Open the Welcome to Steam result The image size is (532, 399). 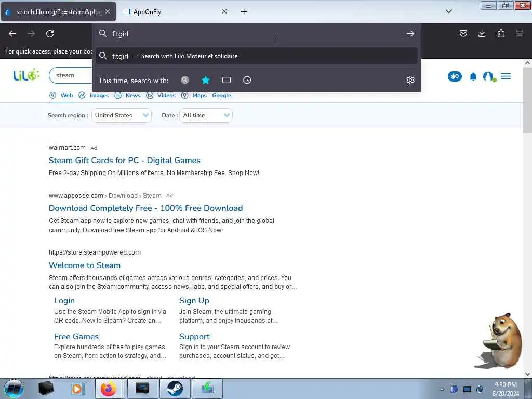(85, 265)
